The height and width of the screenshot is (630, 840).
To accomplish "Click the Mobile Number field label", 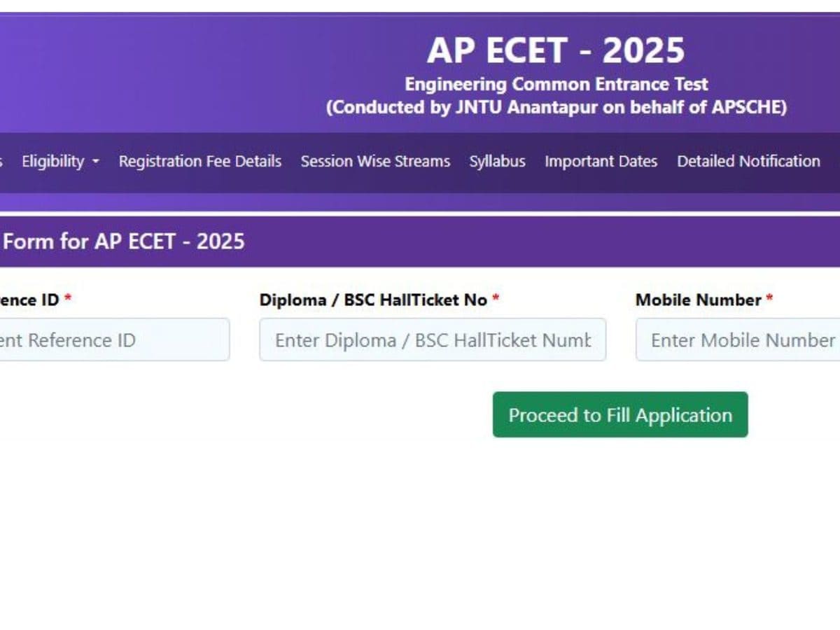I will 698,300.
